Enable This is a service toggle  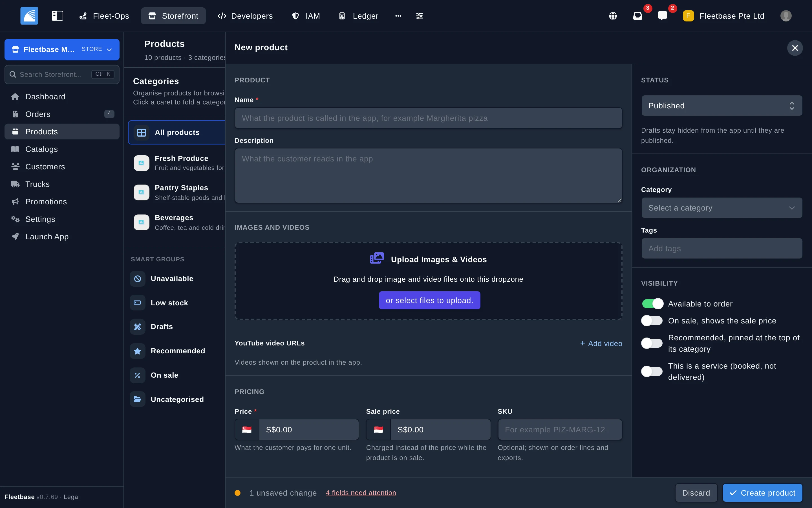652,372
